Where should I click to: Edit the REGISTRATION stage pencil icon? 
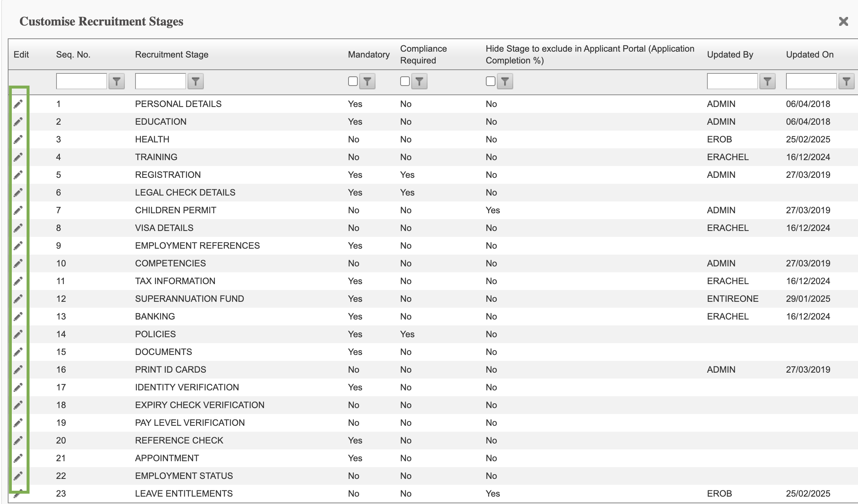(x=18, y=175)
